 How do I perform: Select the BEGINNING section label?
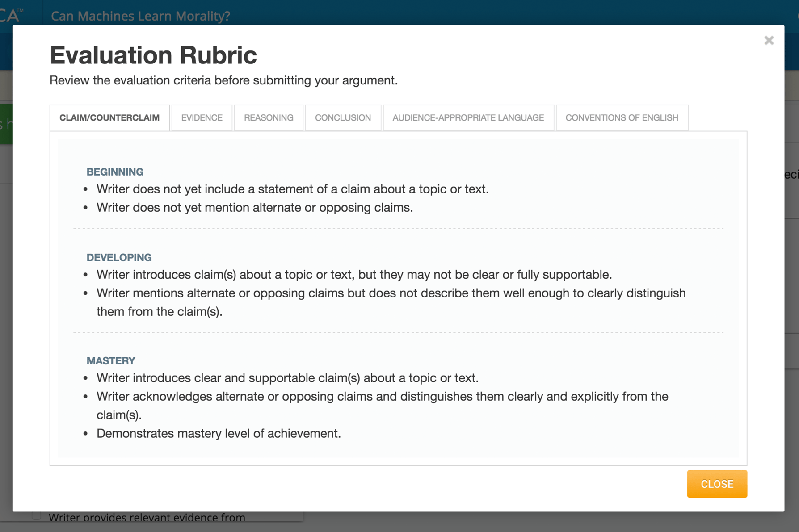[x=114, y=172]
